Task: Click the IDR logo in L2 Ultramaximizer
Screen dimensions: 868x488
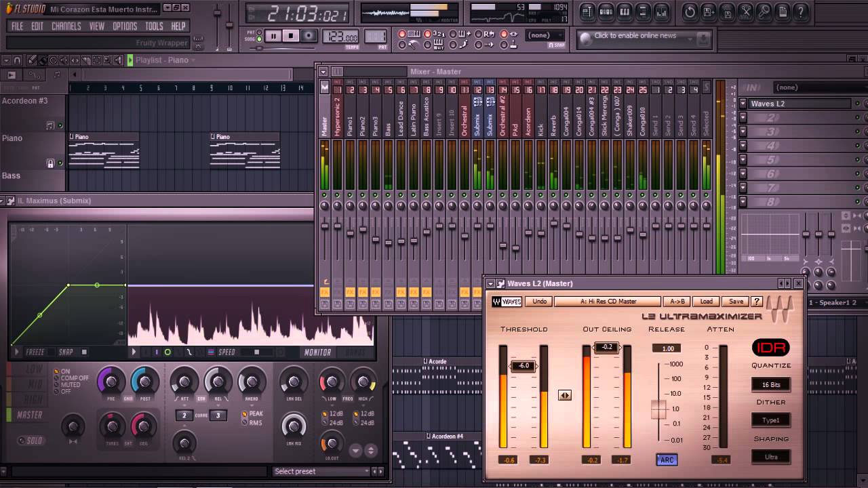Action: (771, 348)
